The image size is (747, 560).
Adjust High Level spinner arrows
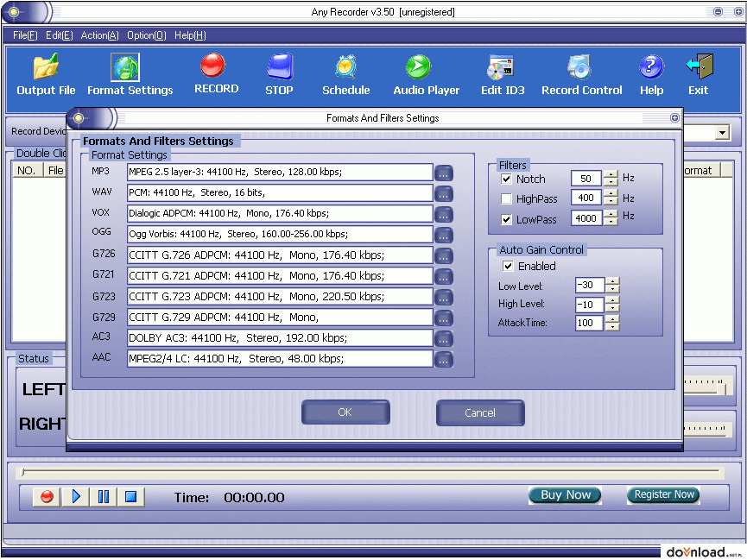612,305
